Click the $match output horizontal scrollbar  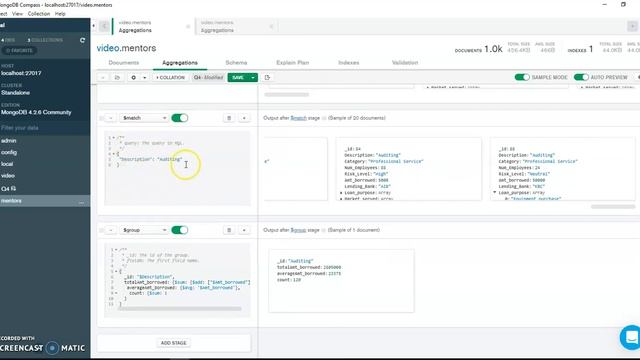(x=613, y=207)
